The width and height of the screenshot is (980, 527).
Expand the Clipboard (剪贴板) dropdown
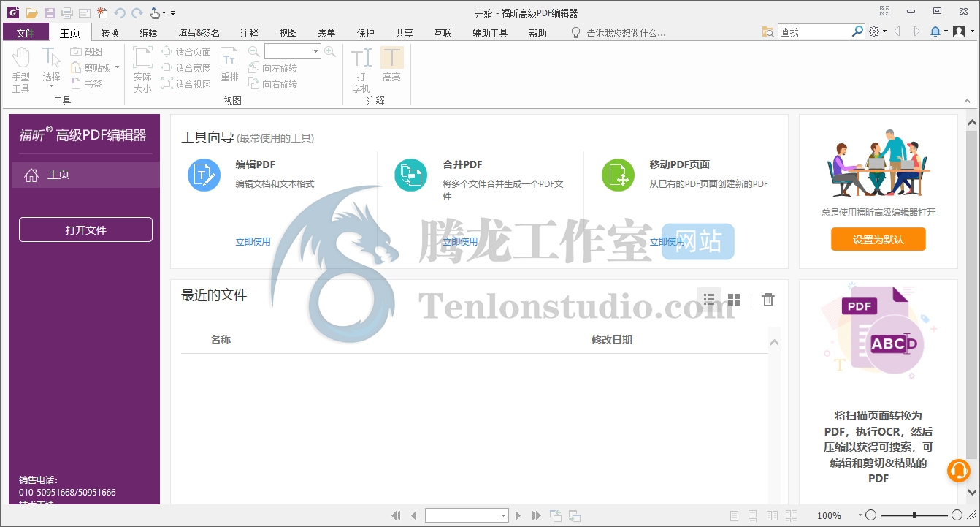[117, 68]
